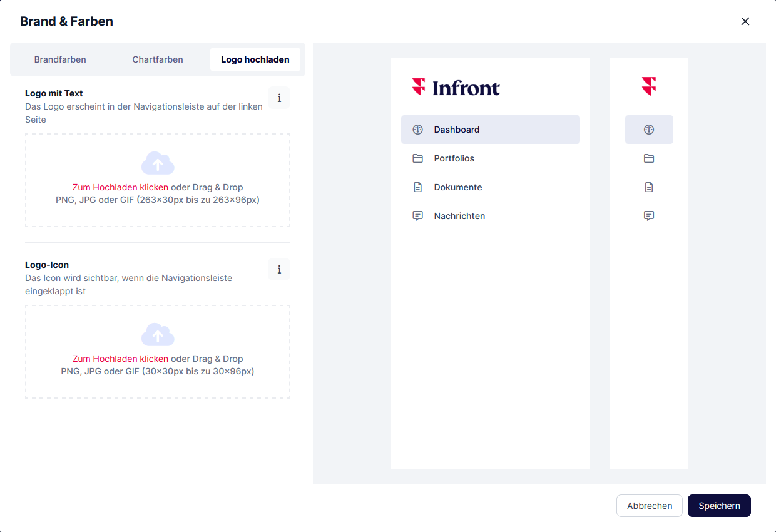The image size is (776, 532).
Task: Click 'Zum Hochladen klicken' link for Logo mit Text
Action: 120,187
